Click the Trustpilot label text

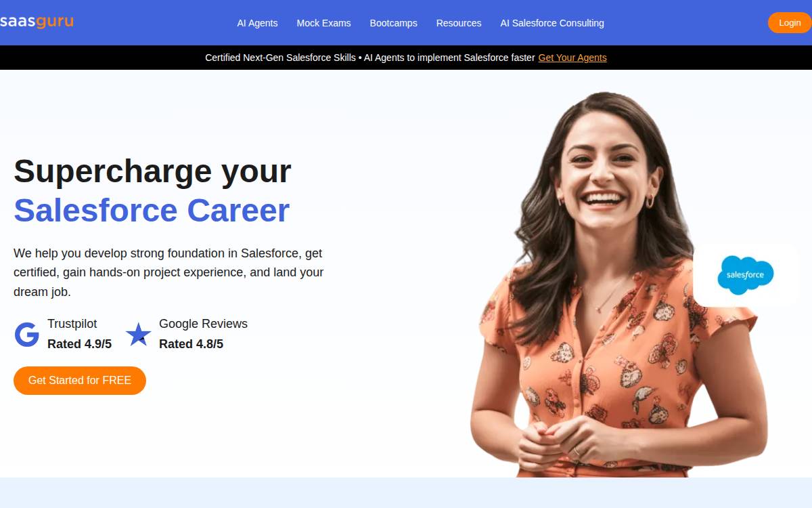tap(72, 324)
